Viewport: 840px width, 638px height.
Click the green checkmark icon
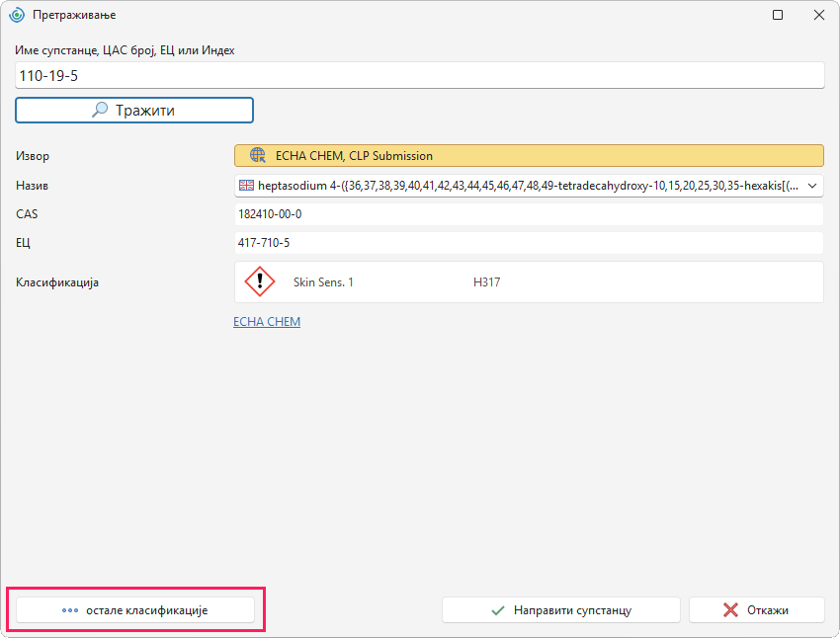coord(498,610)
